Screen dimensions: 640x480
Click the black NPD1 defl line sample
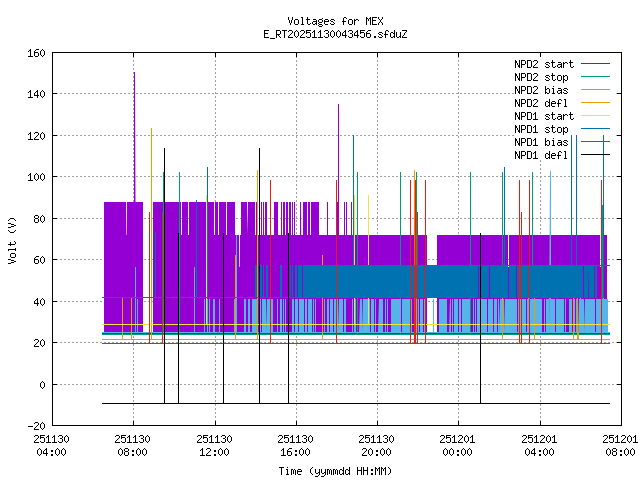[x=594, y=155]
